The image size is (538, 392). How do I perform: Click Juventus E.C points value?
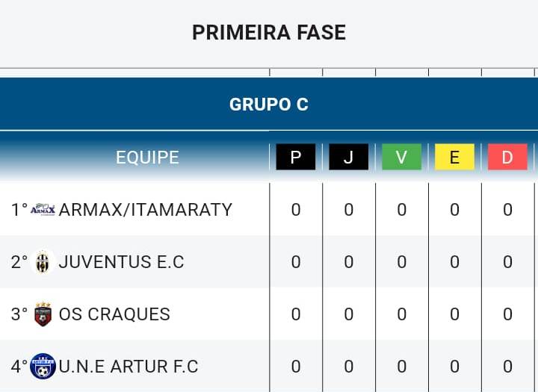pyautogui.click(x=296, y=262)
